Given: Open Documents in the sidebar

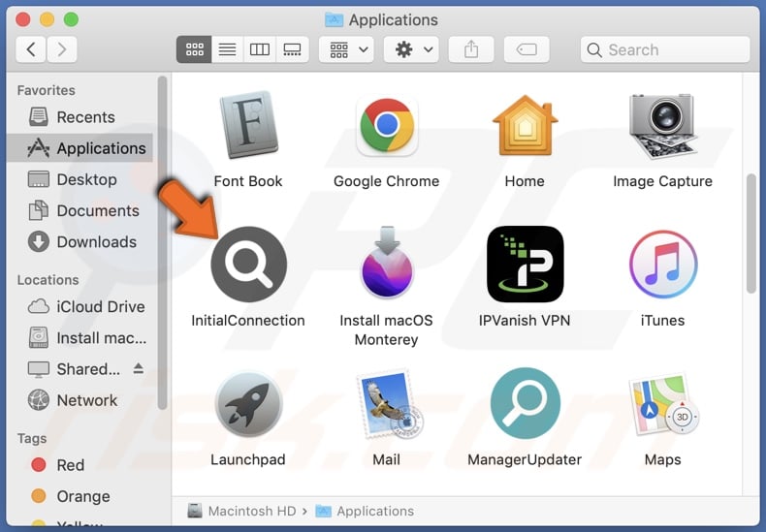Looking at the screenshot, I should click(x=80, y=210).
